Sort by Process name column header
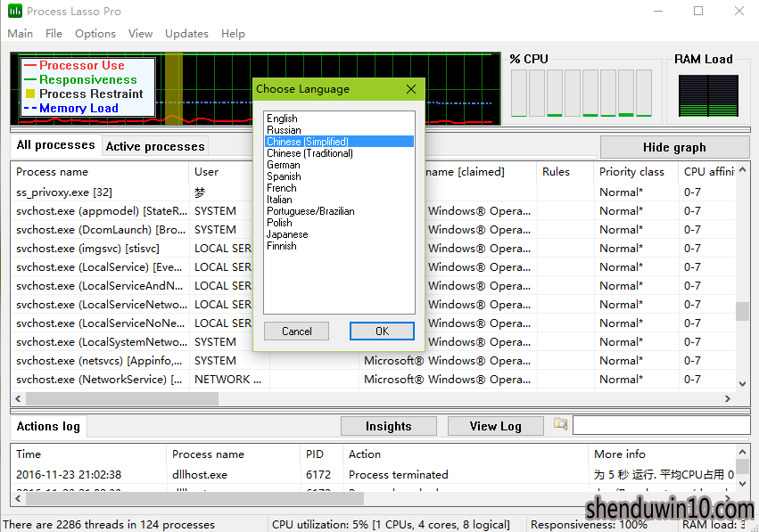Screen dimensions: 759x532 [100, 172]
